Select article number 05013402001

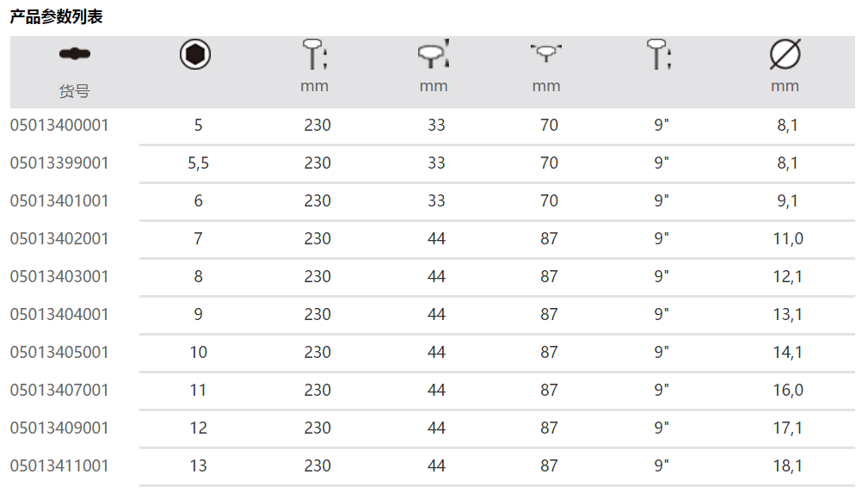(59, 239)
